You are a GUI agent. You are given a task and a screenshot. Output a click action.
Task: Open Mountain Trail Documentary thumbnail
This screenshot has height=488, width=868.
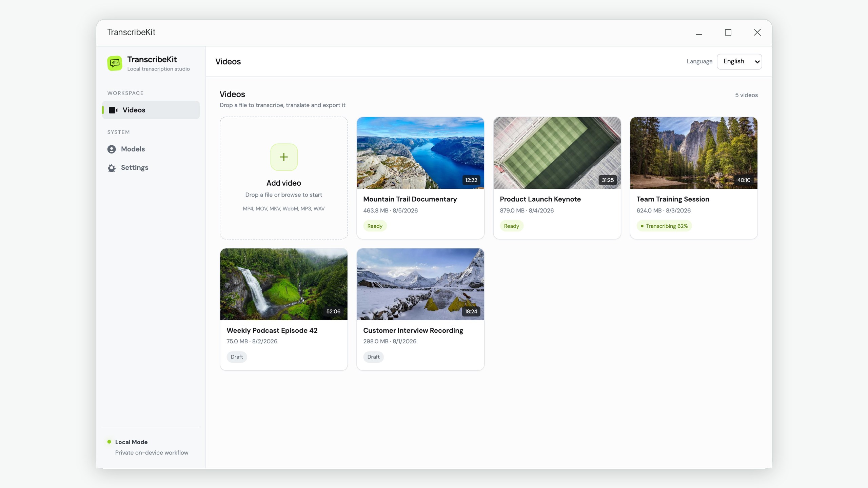point(420,153)
